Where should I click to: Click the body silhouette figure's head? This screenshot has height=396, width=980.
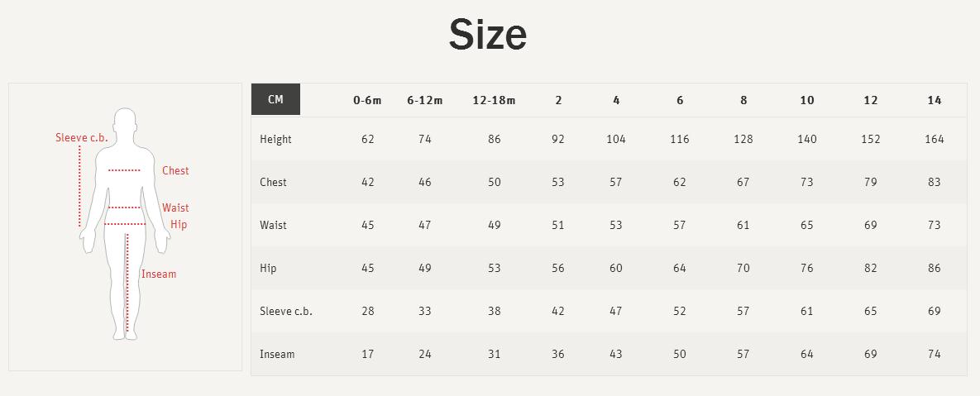pyautogui.click(x=125, y=122)
